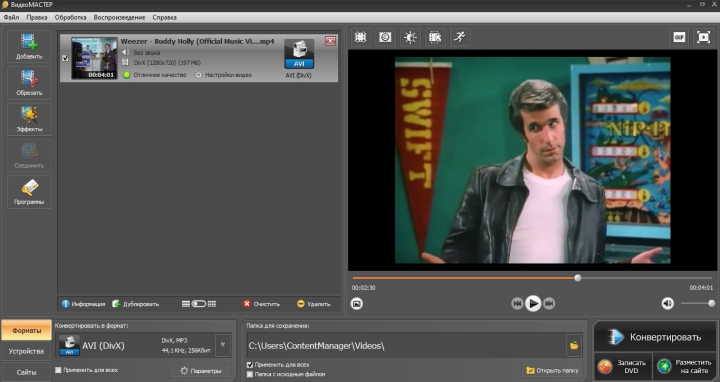Open the Эффекты effects tool
Screen dimensions: 720x382
pyautogui.click(x=29, y=119)
